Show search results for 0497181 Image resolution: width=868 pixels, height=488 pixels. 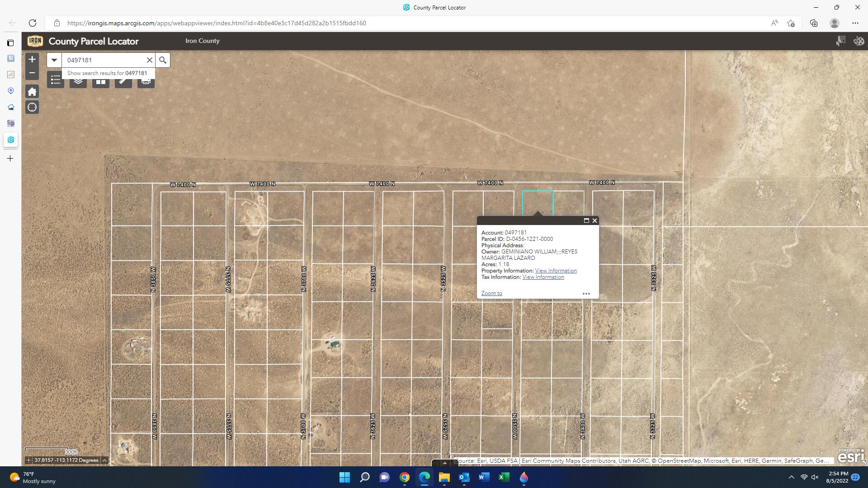click(x=107, y=73)
